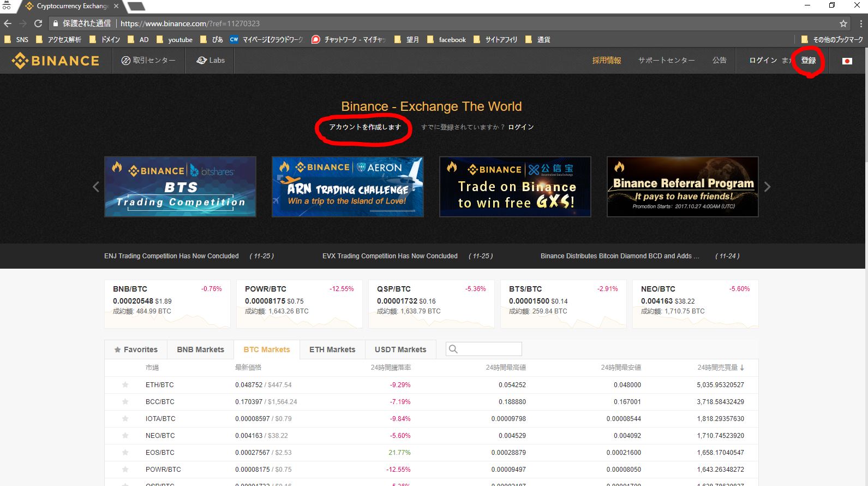Favorite BCC/BTC with its star
This screenshot has width=868, height=486.
point(125,402)
